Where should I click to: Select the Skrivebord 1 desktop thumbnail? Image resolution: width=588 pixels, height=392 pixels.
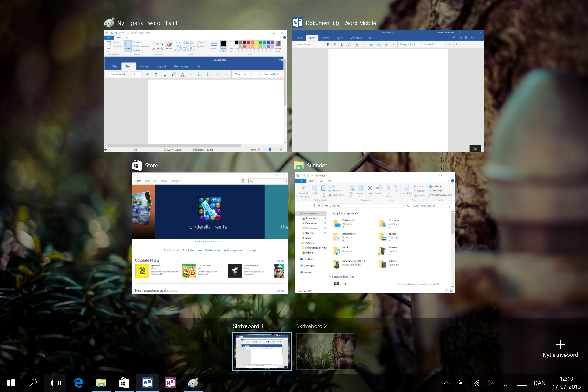click(262, 351)
